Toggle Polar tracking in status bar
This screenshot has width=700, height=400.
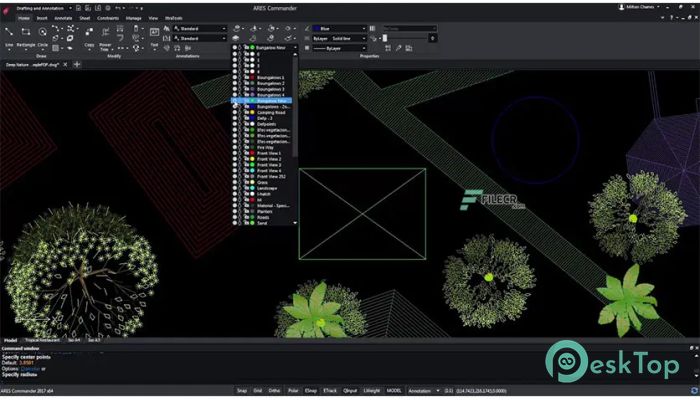click(x=293, y=391)
